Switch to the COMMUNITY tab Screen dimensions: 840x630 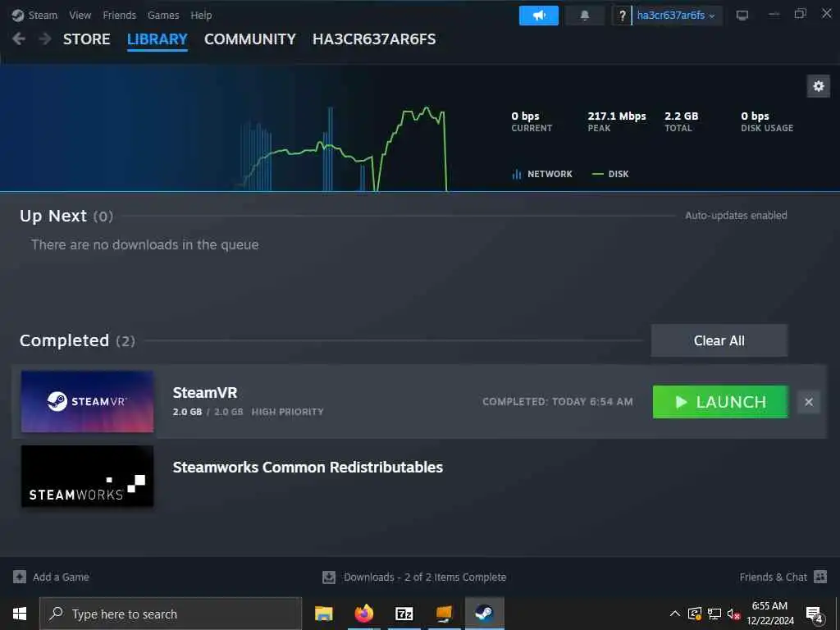249,39
